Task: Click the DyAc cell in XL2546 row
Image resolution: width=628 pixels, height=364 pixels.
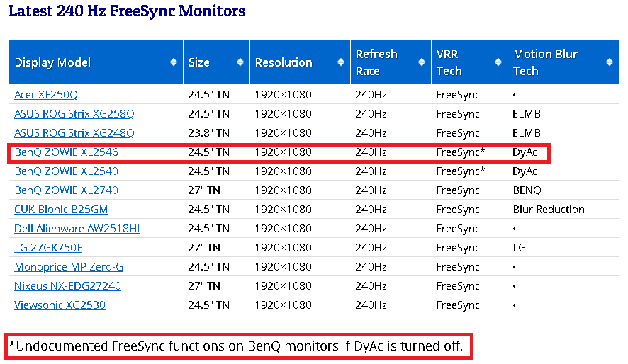Action: 525,152
